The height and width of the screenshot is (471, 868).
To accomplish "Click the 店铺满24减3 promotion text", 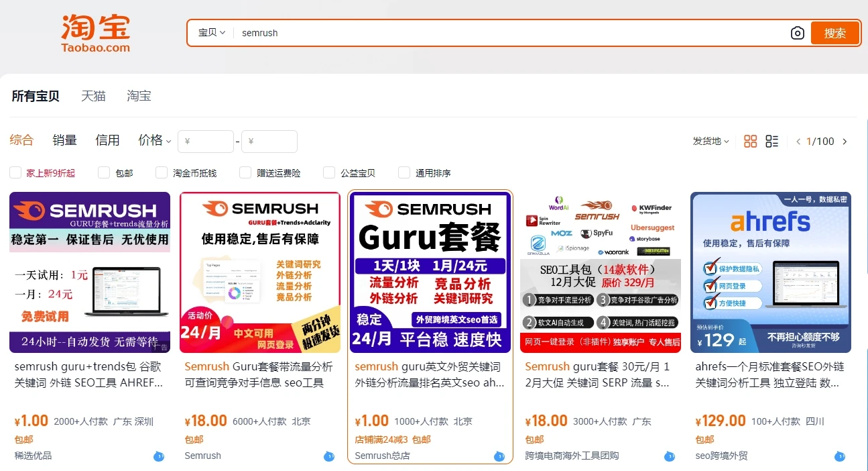I will [381, 439].
